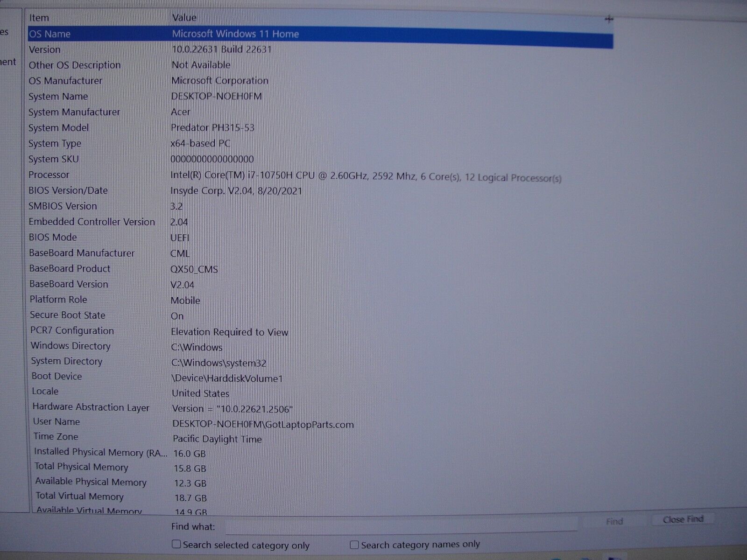747x560 pixels.
Task: Select the 'BaseBoard Manufacturer' row
Action: pyautogui.click(x=320, y=253)
